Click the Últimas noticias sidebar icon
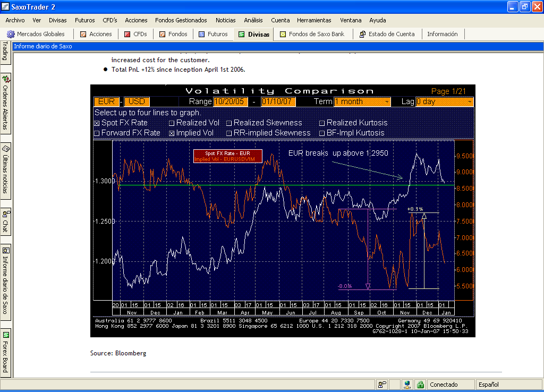 [6, 149]
